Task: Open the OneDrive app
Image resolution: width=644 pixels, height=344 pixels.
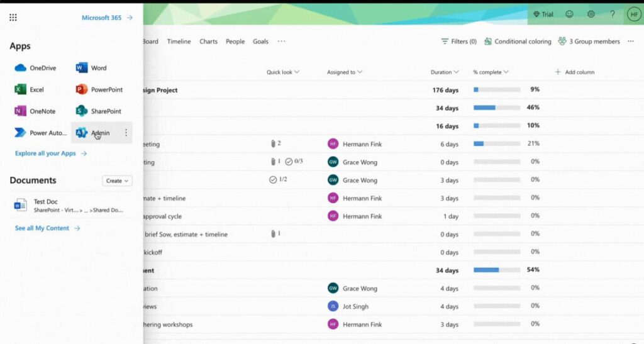Action: [x=36, y=68]
